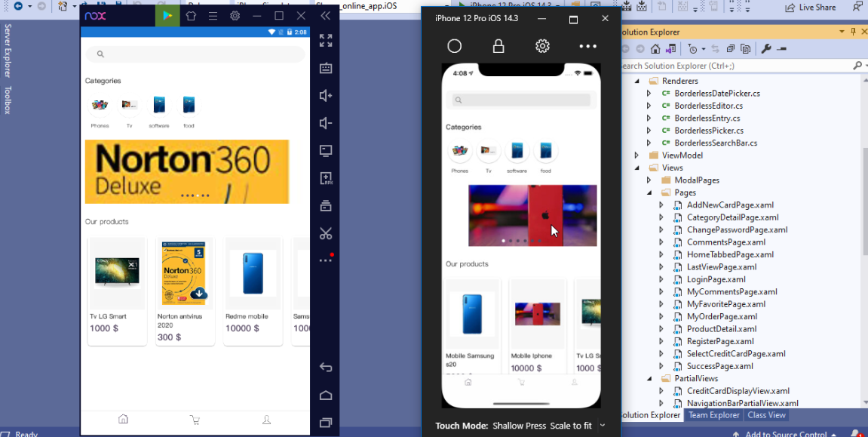Screen dimensions: 868x437
Task: Take a screenshot with Nox scissors
Action: coord(326,234)
